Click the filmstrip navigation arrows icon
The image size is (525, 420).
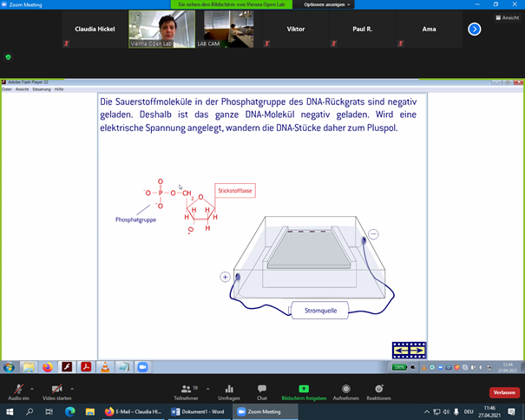pos(409,350)
